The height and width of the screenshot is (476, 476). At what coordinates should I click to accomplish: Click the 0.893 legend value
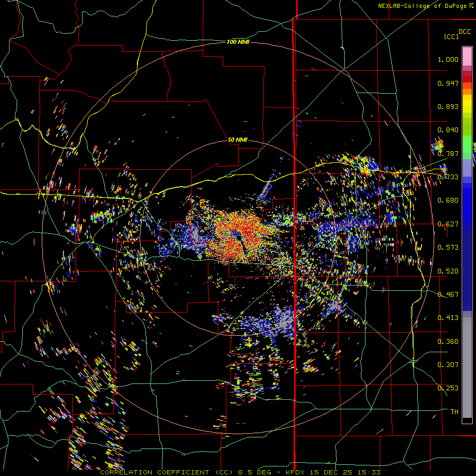[x=448, y=106]
